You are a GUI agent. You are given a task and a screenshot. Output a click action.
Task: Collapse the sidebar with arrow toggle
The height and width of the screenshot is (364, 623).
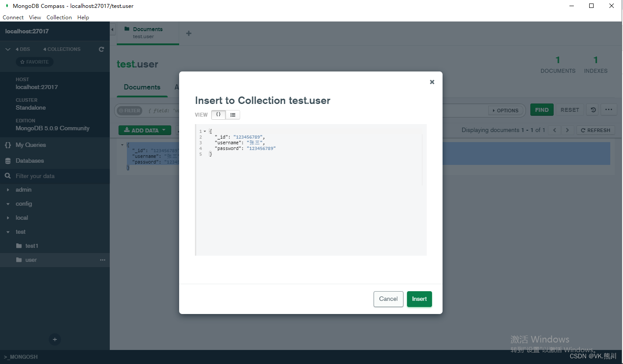tap(112, 29)
